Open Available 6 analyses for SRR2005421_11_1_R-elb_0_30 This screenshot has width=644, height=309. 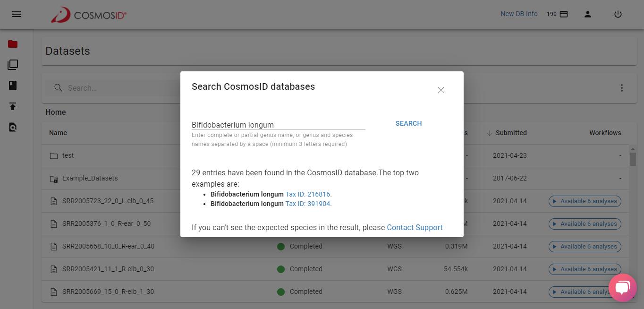[585, 269]
